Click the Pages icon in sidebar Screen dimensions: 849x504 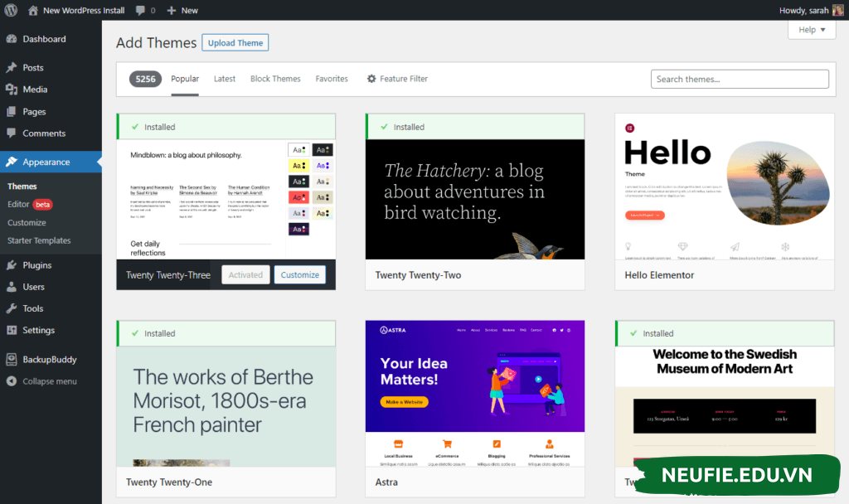coord(12,112)
